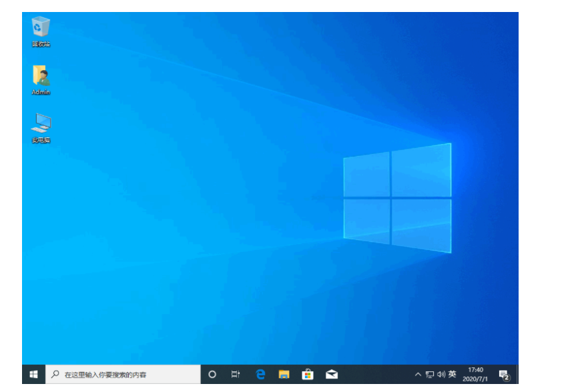Select the This PC desktop icon
The image size is (568, 392).
pyautogui.click(x=41, y=128)
